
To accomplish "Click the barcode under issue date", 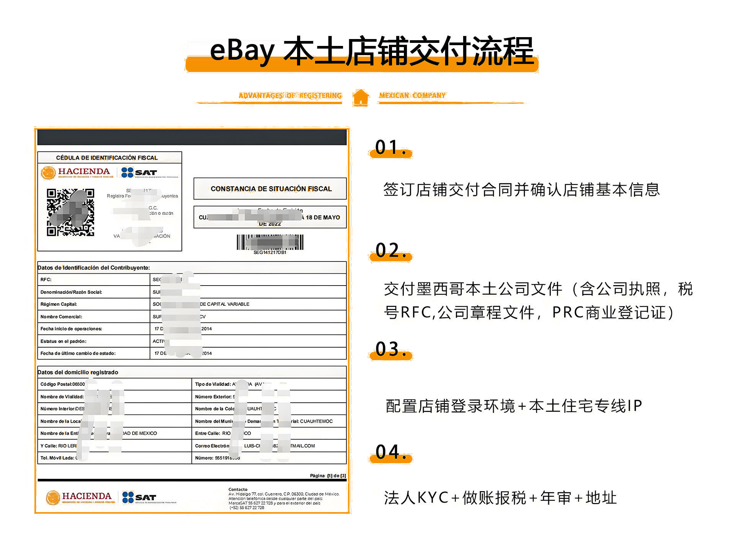I will tap(270, 242).
